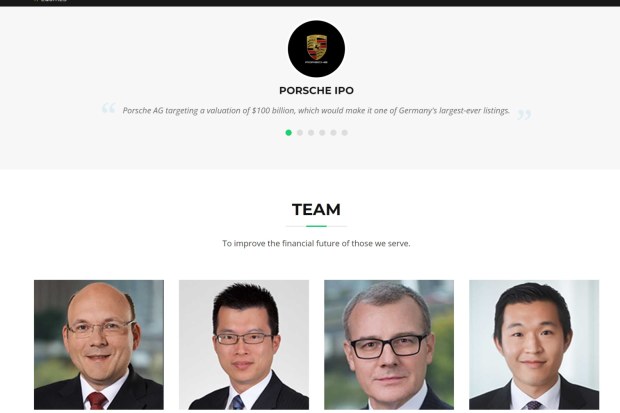Select the first green carousel dot
620x413 pixels.
pos(289,133)
